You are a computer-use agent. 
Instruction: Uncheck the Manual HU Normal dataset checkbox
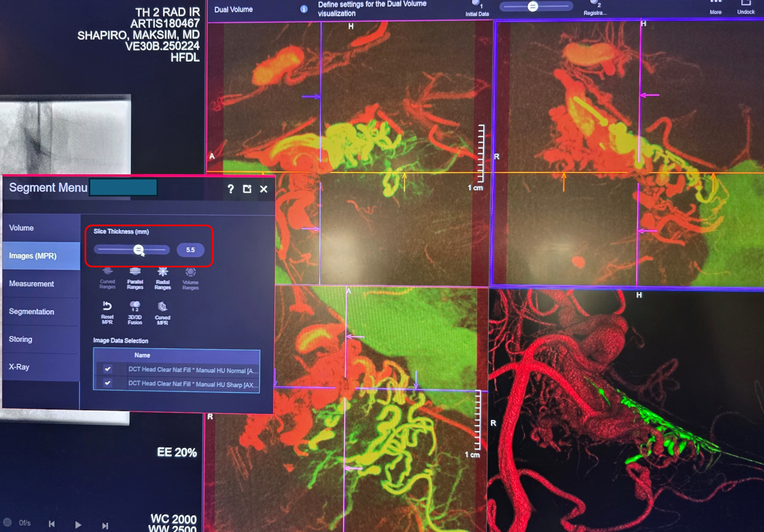(x=107, y=369)
